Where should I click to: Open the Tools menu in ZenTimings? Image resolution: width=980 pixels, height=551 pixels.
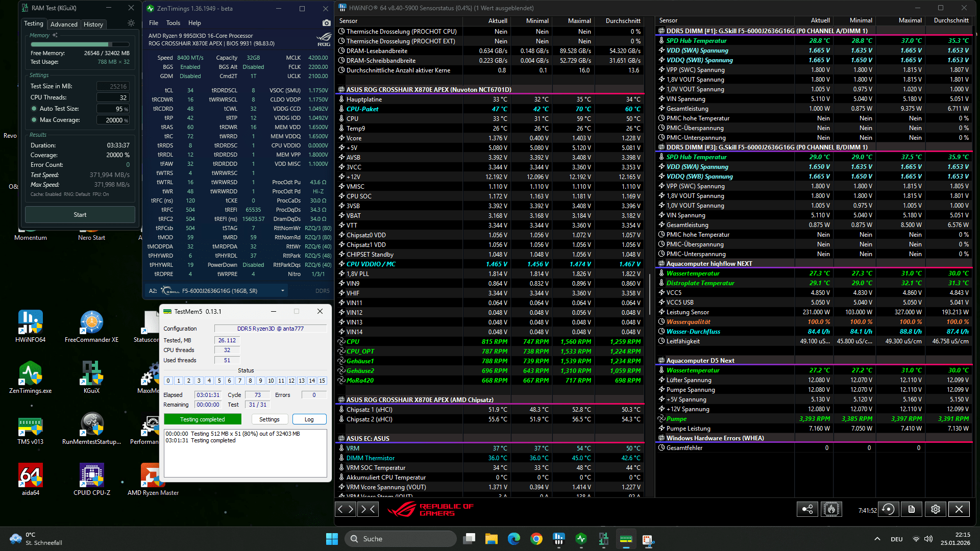coord(173,23)
